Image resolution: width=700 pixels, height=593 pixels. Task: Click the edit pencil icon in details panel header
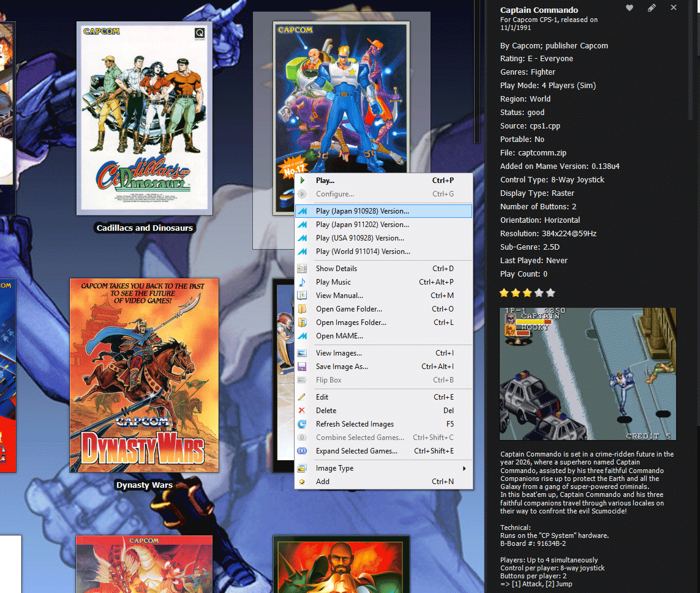pyautogui.click(x=652, y=7)
